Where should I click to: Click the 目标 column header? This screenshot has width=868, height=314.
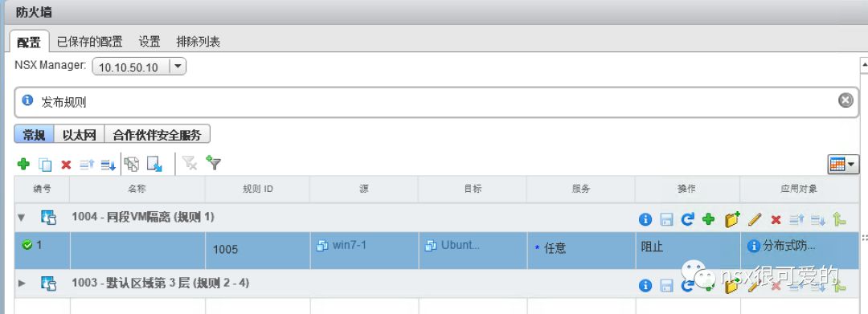473,189
